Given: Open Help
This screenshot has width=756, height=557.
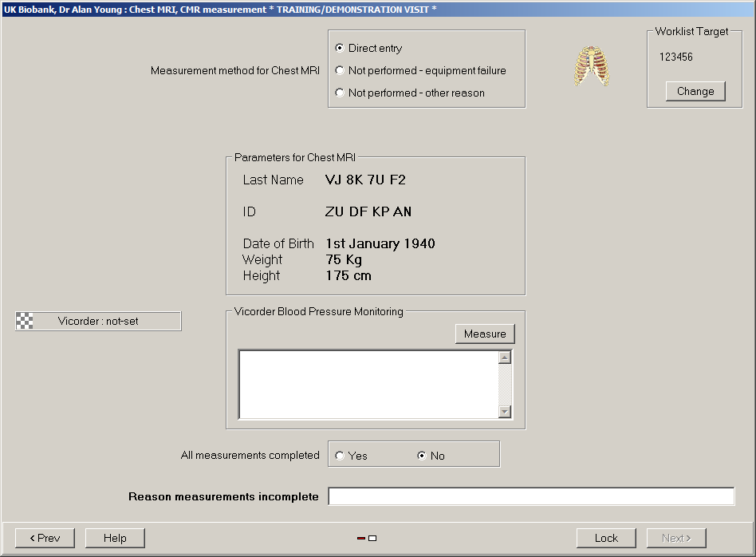Looking at the screenshot, I should pos(115,538).
